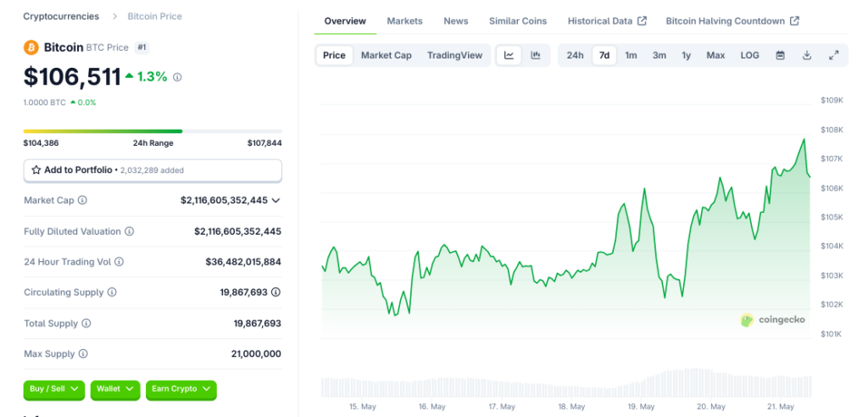Click the 19. May date axis label
Image resolution: width=868 pixels, height=417 pixels.
[x=641, y=407]
